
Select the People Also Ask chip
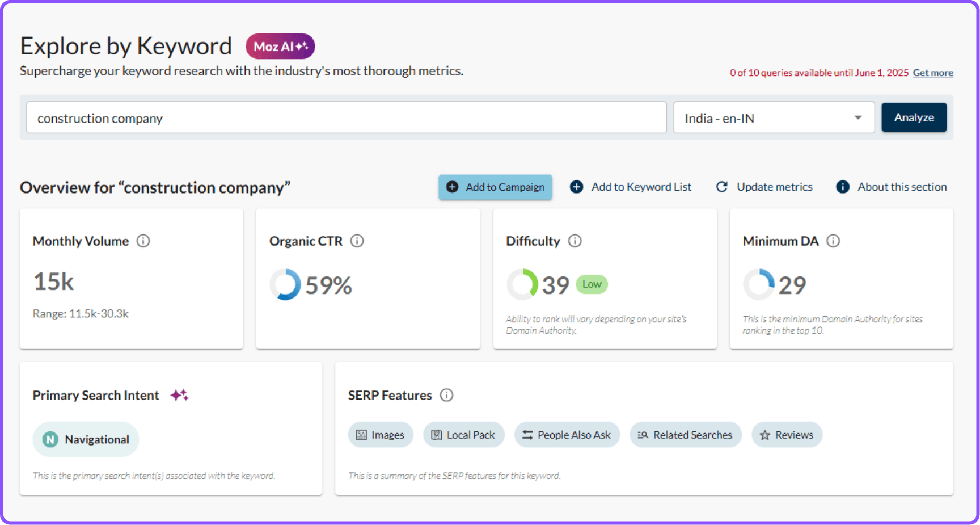point(567,435)
